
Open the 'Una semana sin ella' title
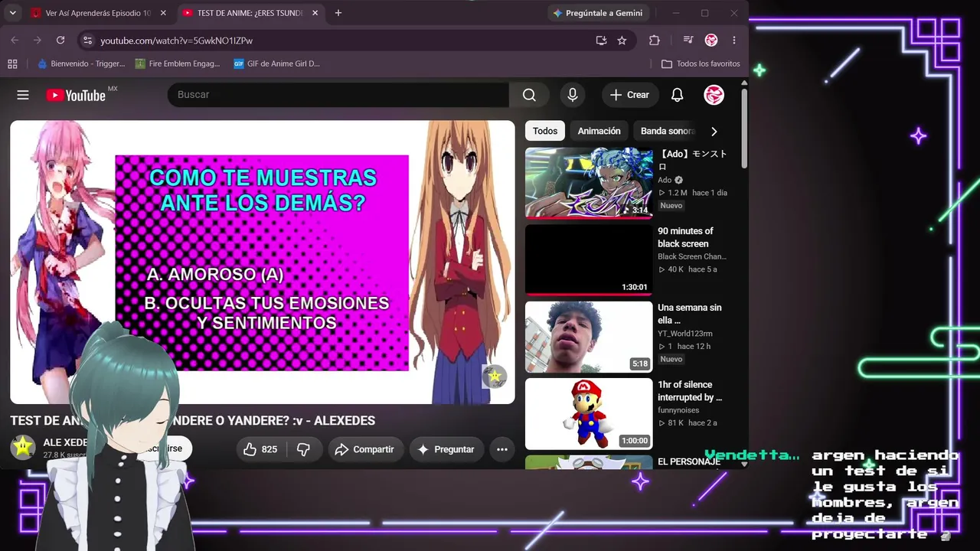coord(689,314)
